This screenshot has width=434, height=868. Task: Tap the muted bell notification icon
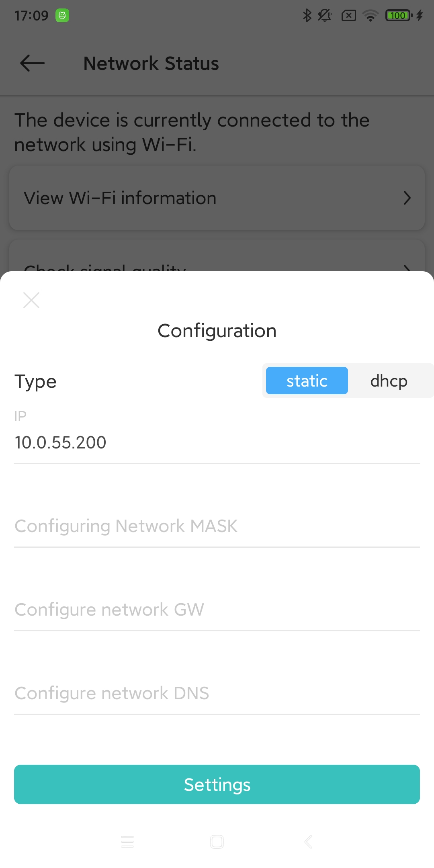(324, 15)
